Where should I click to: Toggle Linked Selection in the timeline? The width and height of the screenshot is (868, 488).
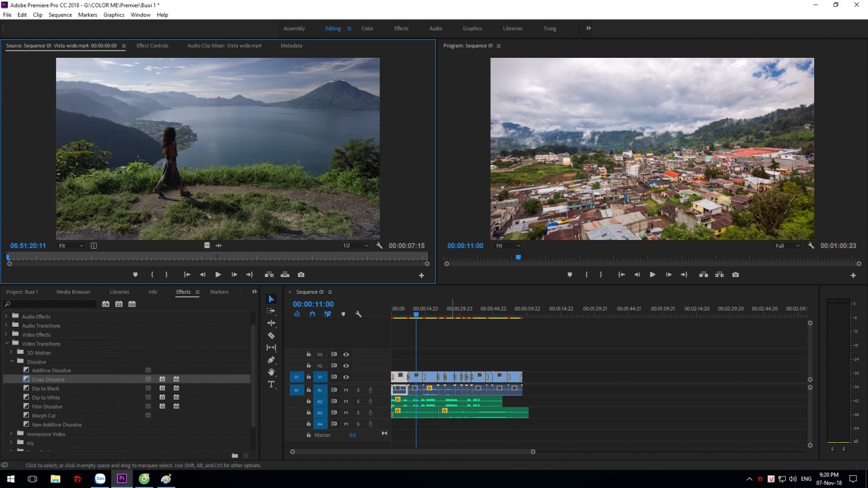328,314
